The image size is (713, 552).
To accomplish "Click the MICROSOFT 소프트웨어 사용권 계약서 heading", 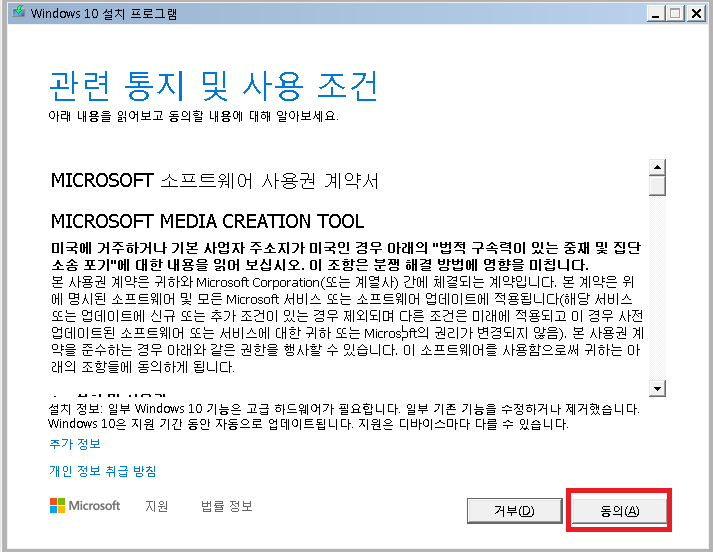I will point(214,181).
